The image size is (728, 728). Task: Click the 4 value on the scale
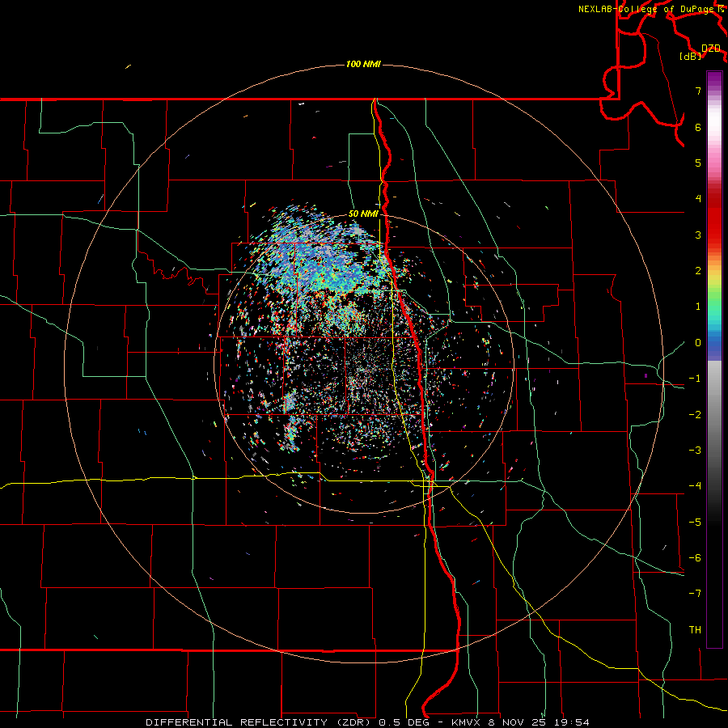coord(698,199)
